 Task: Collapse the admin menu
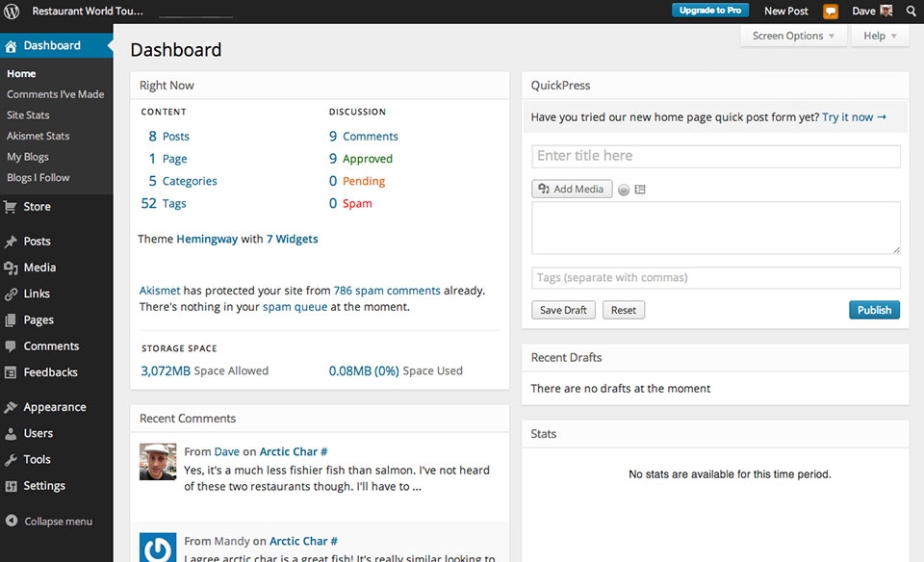[x=53, y=521]
